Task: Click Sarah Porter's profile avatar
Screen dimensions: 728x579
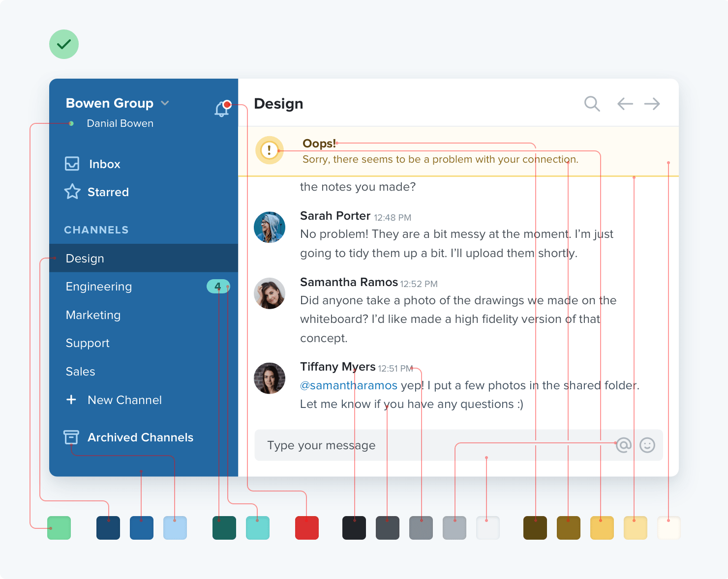Action: click(x=269, y=227)
